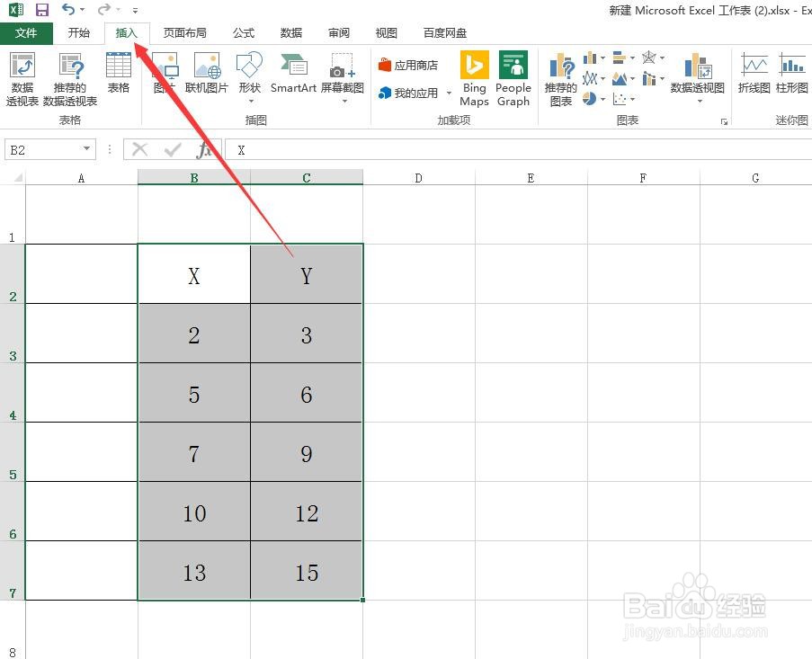812x659 pixels.
Task: Switch to the Data tab (数据)
Action: click(x=291, y=33)
